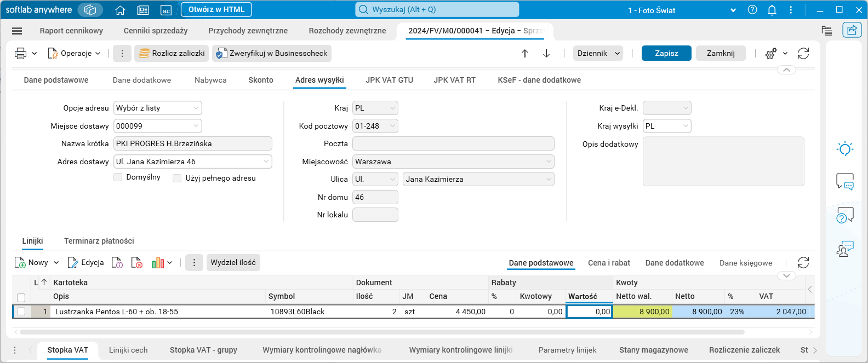
Task: Click the share/export icon at top right
Action: pos(852,30)
